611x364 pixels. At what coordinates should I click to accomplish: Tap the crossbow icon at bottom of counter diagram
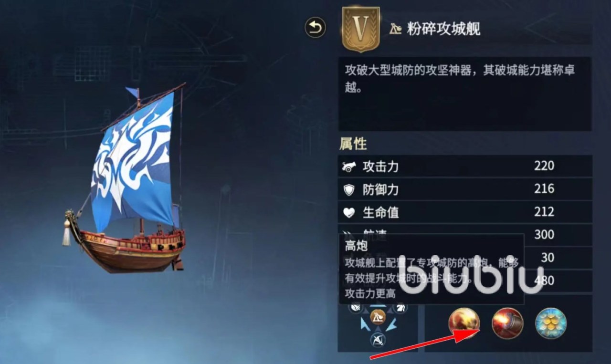(x=378, y=340)
